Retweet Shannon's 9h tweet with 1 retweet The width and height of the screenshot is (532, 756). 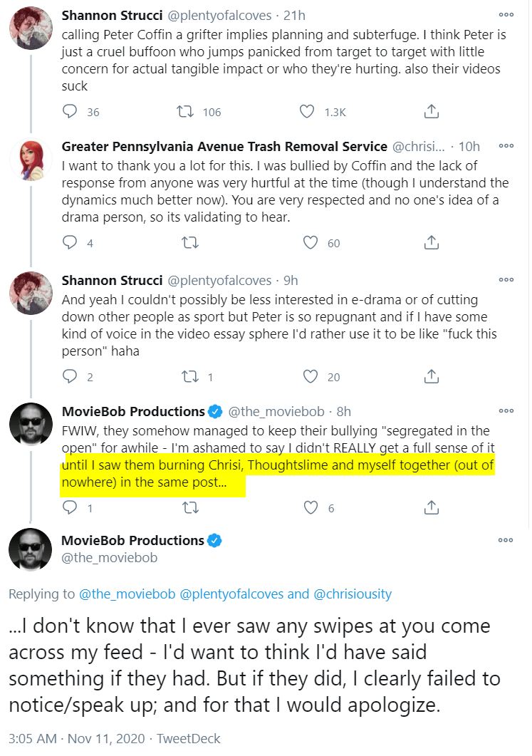pyautogui.click(x=190, y=376)
